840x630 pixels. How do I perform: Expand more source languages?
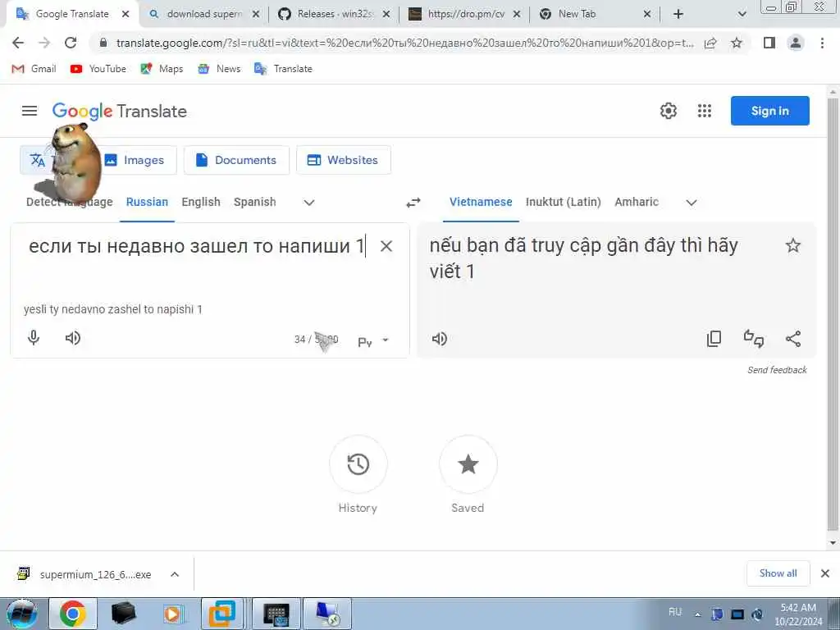[309, 203]
